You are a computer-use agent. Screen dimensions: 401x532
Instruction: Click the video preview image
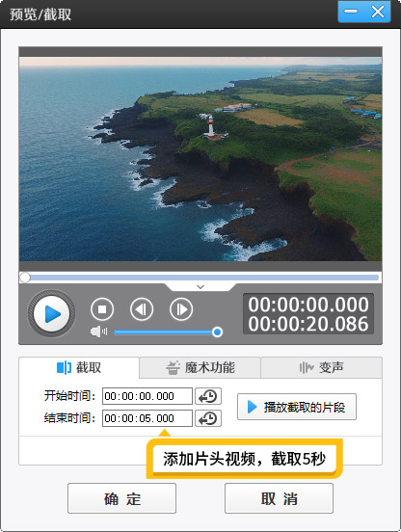tap(200, 159)
